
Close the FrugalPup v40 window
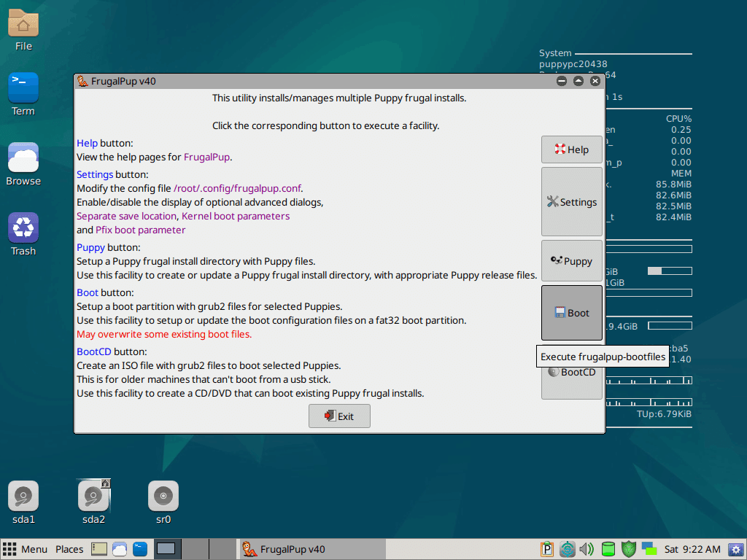point(595,81)
